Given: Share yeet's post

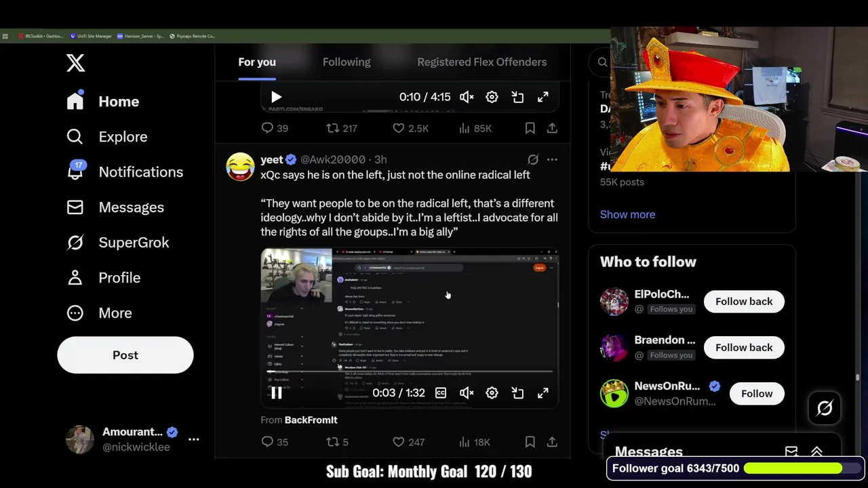Looking at the screenshot, I should [x=553, y=442].
